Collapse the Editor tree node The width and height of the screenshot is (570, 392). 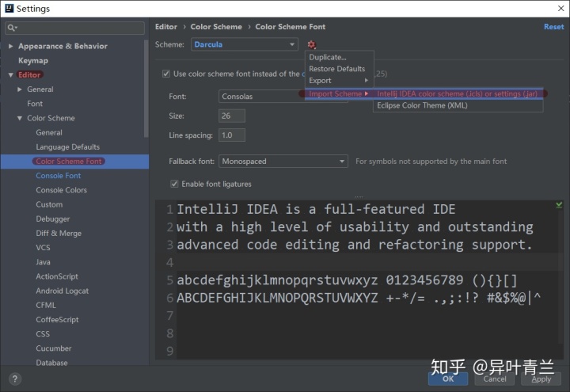coord(10,75)
